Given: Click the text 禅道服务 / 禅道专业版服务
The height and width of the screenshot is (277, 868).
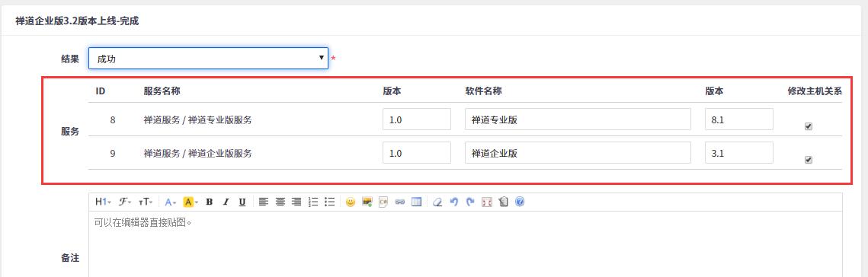Looking at the screenshot, I should click(x=197, y=119).
